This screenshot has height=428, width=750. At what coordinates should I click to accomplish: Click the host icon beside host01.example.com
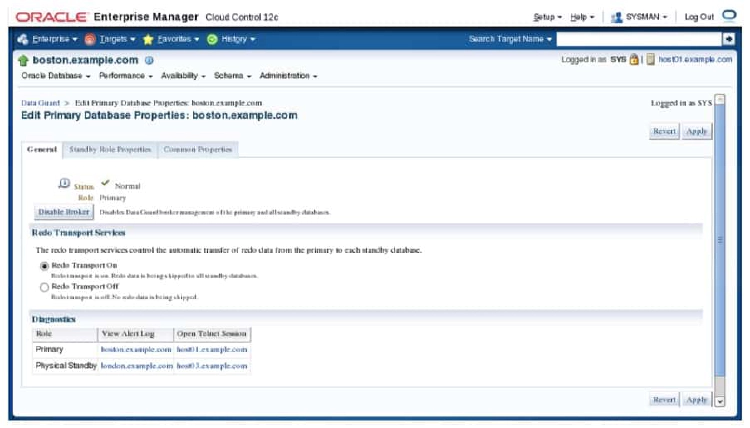pos(651,59)
